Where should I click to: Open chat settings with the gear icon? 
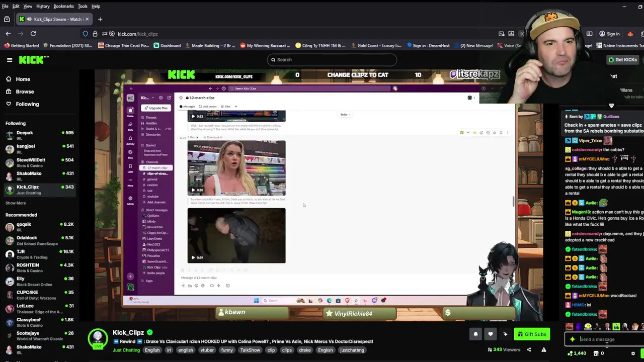pyautogui.click(x=633, y=353)
